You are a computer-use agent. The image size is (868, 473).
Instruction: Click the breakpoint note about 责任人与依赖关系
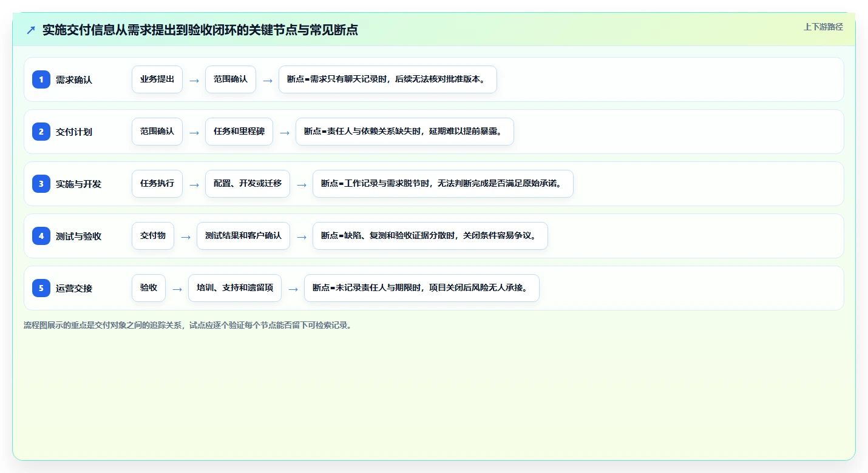tap(405, 132)
